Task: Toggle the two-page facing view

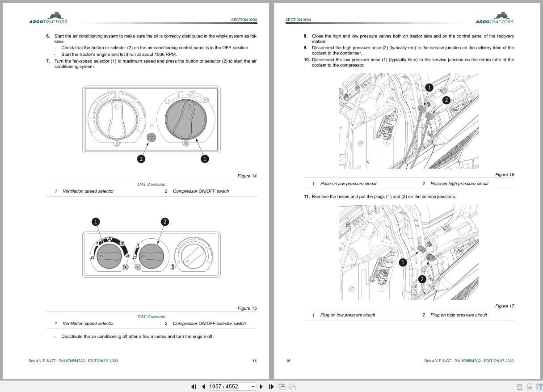Action: [539, 387]
